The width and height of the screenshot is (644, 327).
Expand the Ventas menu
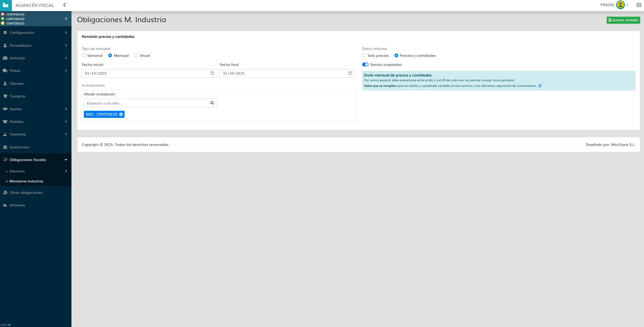[x=36, y=109]
